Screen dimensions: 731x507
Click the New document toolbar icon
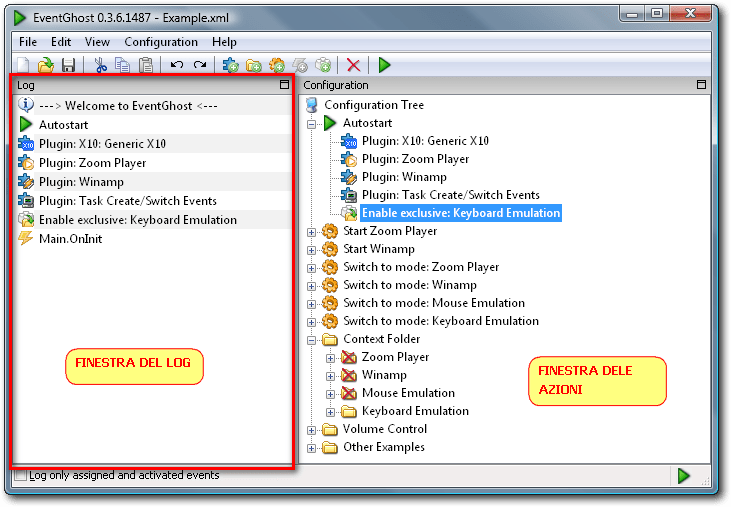click(23, 65)
